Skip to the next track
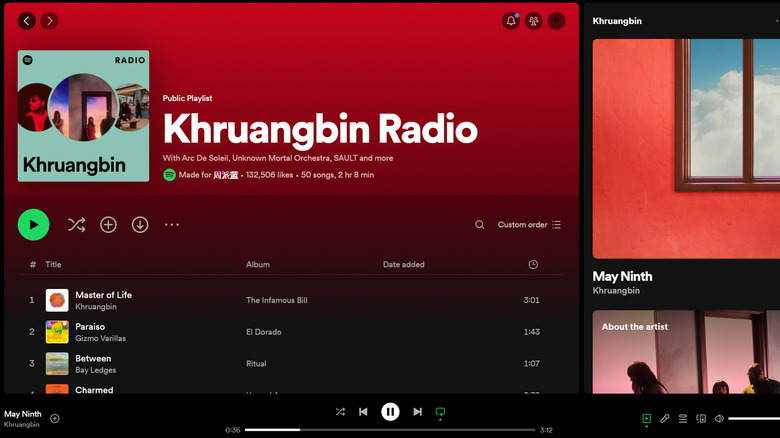This screenshot has width=780, height=438. [x=417, y=411]
